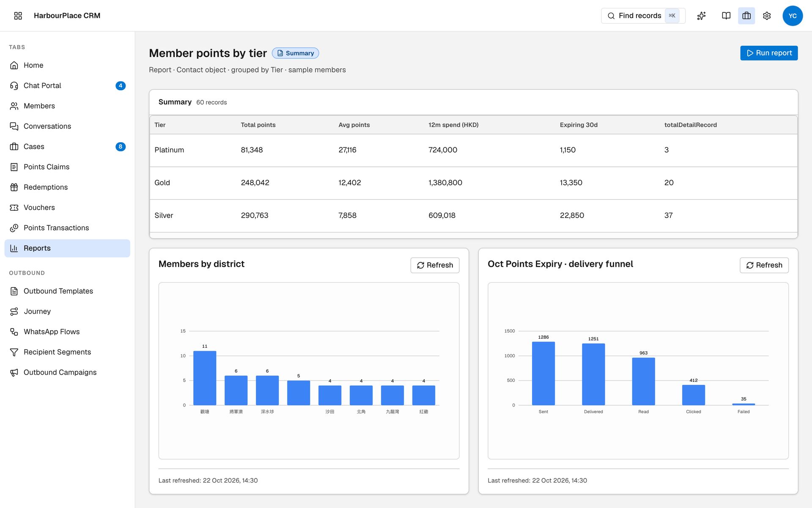Click the tallest bar valued 11
The width and height of the screenshot is (812, 508).
(205, 378)
